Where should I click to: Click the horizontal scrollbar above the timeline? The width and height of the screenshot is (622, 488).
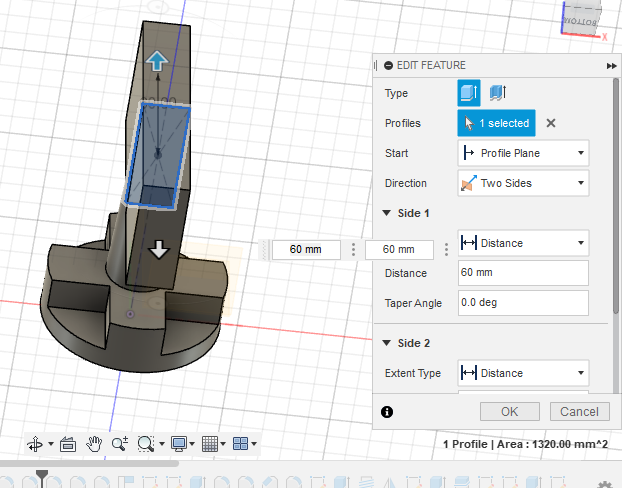pos(89,463)
